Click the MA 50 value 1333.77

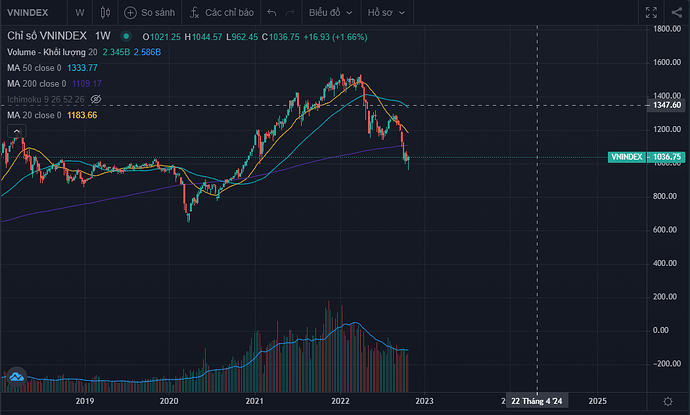[82, 68]
